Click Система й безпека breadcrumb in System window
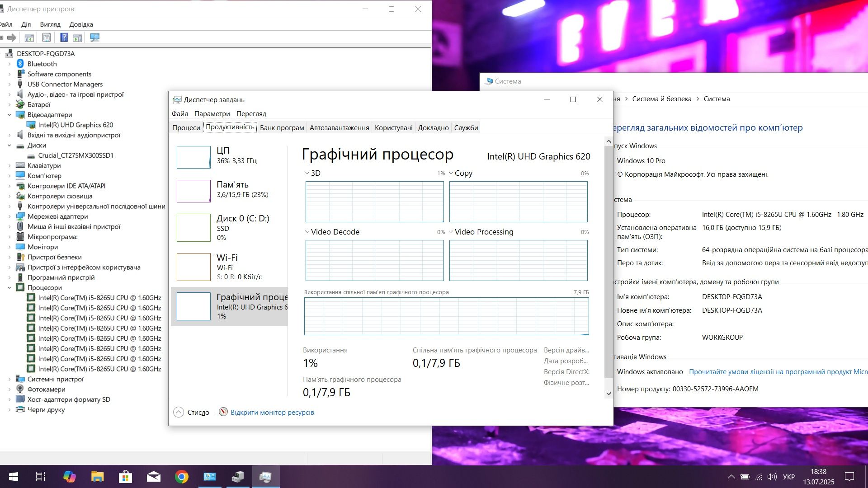This screenshot has width=868, height=488. (661, 99)
